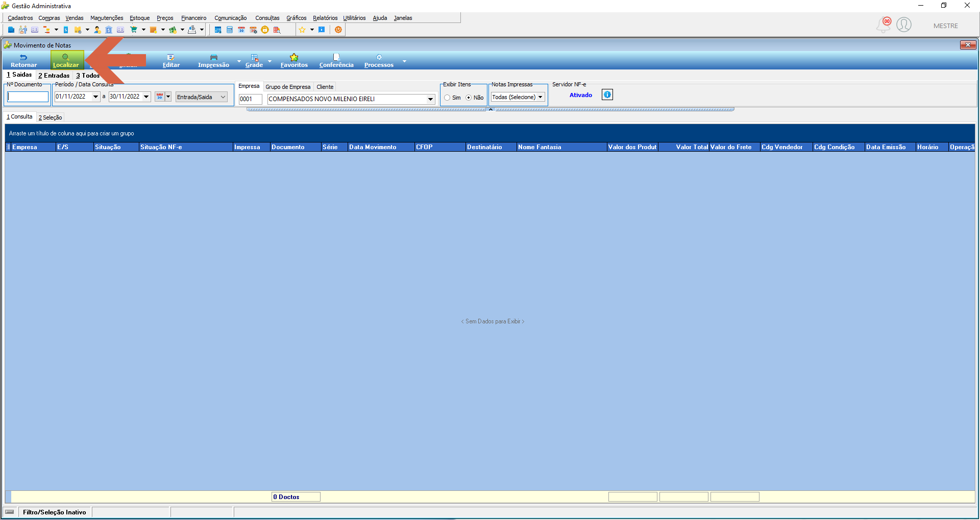Open the green money toolbar icon
Viewport: 980px width, 520px height.
(173, 30)
